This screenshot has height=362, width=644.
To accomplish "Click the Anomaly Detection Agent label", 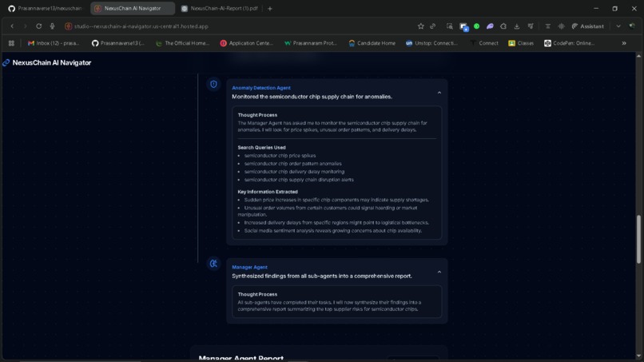I will coord(260,88).
